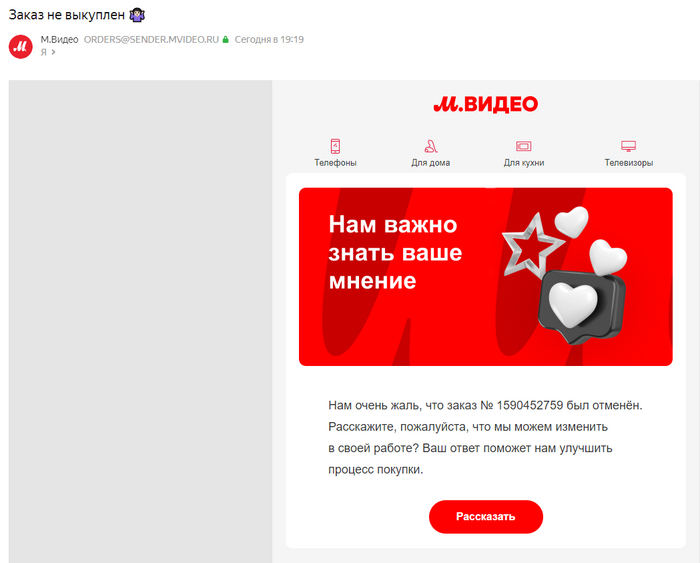Click the heart speech bubble graphic
The height and width of the screenshot is (563, 700).
coord(581,307)
